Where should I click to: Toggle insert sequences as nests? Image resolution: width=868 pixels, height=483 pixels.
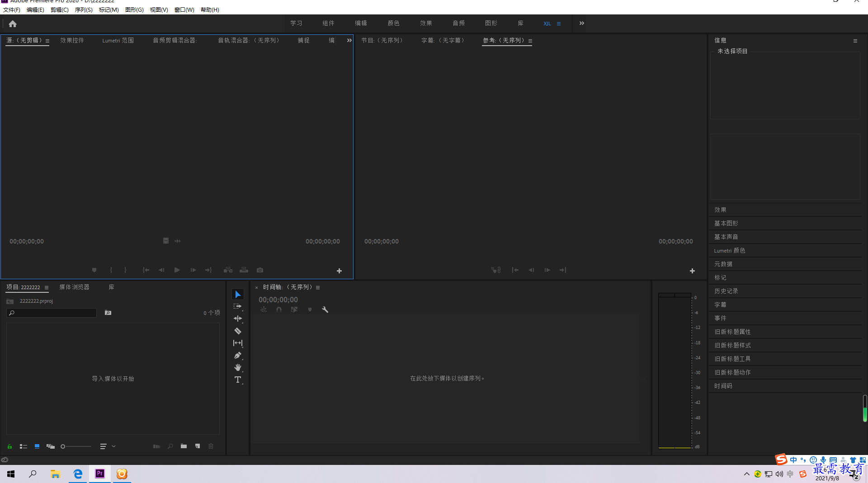point(264,309)
